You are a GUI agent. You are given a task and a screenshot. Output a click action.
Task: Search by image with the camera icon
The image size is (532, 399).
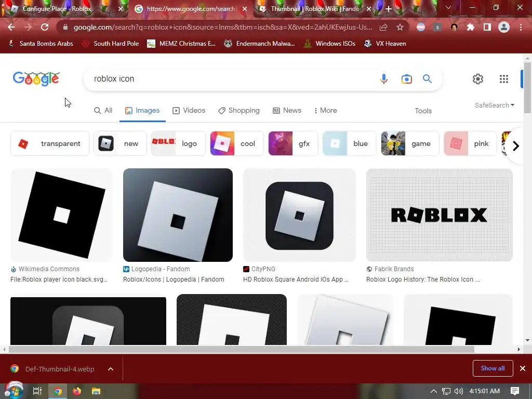406,79
